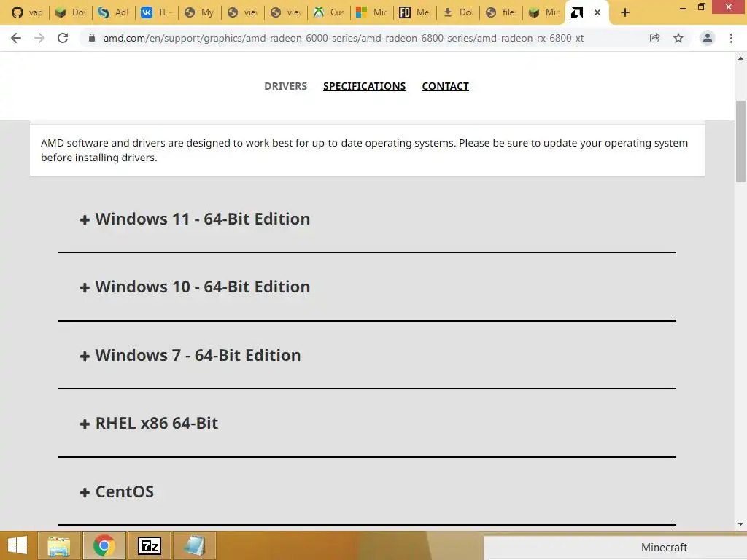
Task: Expand Windows 10 - 64-Bit Edition drivers
Action: (x=195, y=287)
